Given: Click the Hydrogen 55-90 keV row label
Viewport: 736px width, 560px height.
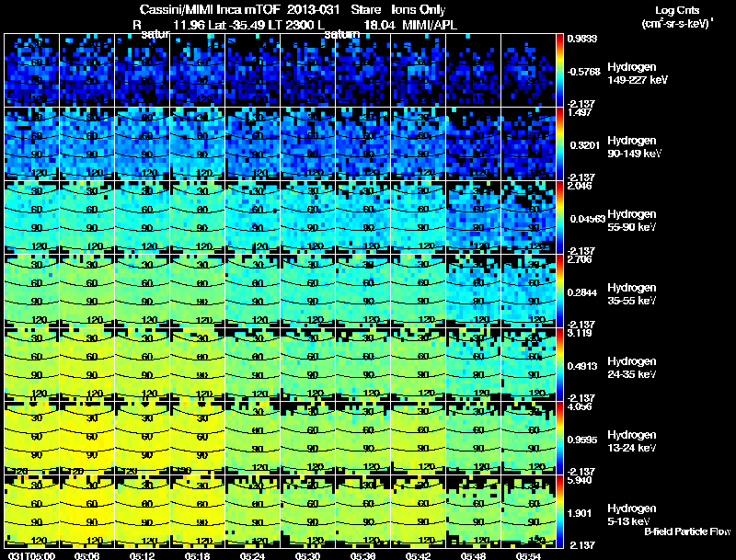Looking at the screenshot, I should pyautogui.click(x=632, y=221).
